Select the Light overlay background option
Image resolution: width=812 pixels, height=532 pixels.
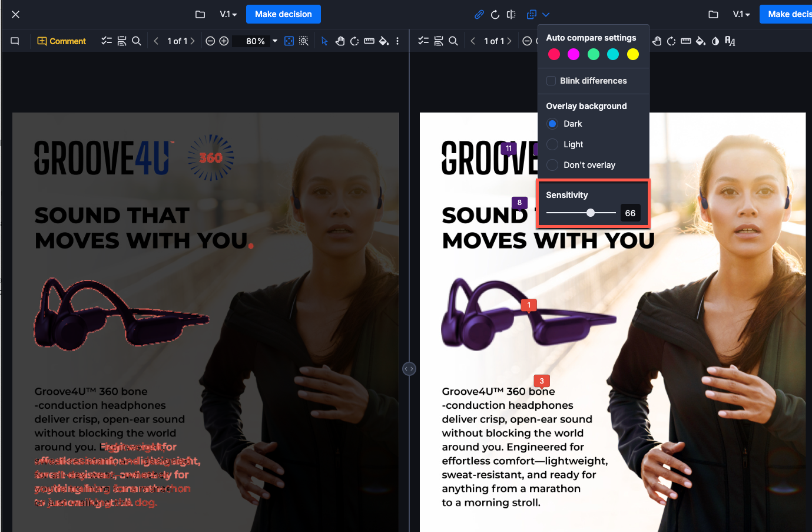[552, 144]
